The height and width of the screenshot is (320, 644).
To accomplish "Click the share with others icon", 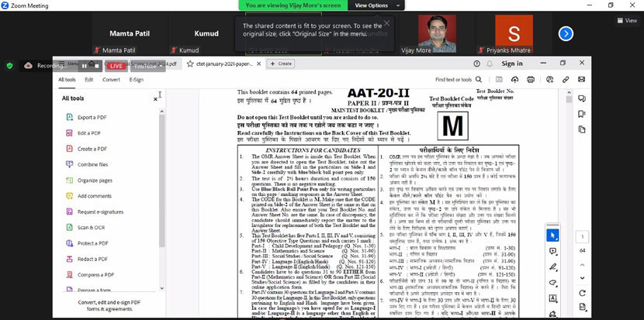I will point(550,80).
